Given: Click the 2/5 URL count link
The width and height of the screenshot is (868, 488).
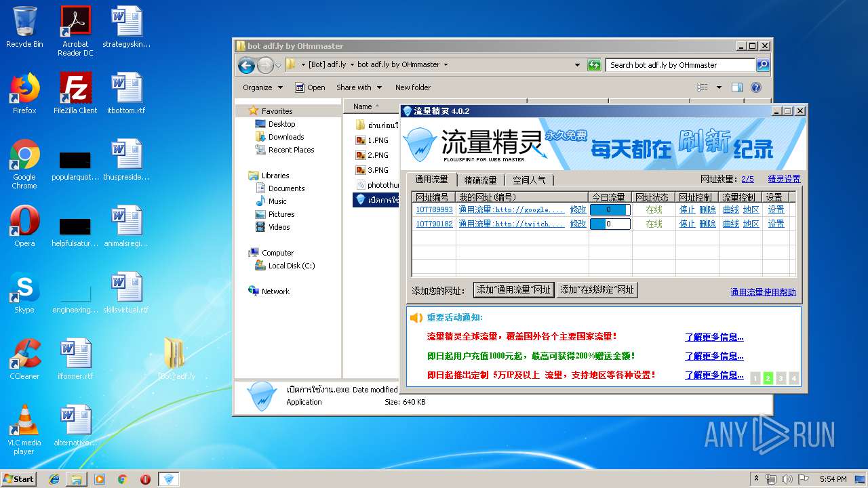Looking at the screenshot, I should coord(747,179).
